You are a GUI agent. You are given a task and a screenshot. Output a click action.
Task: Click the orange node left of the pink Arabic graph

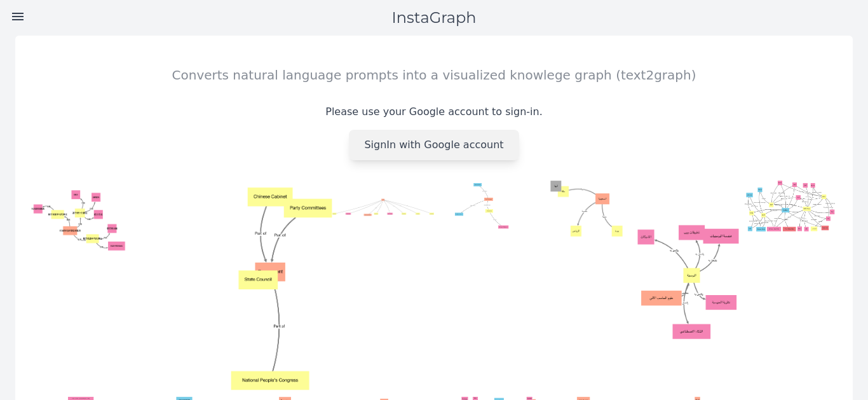tap(661, 298)
